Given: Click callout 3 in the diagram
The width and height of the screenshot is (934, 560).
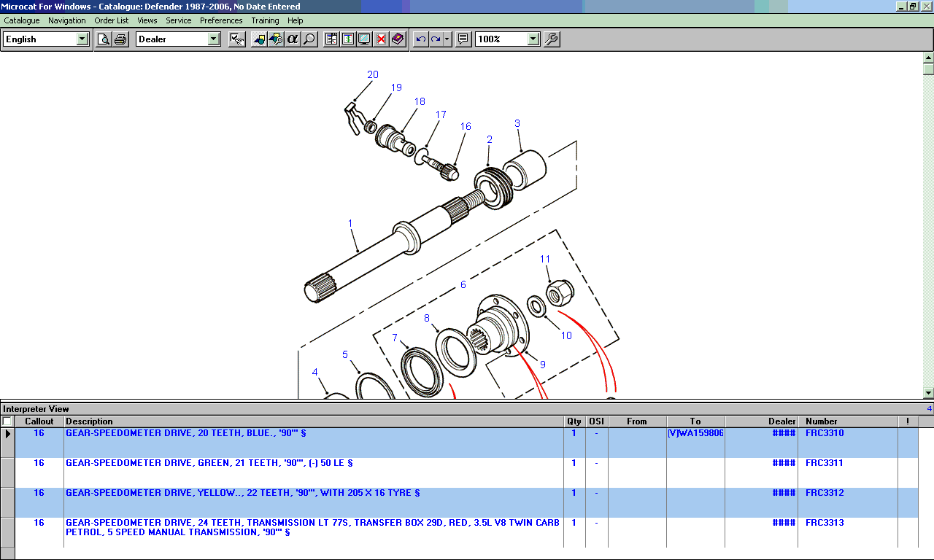Looking at the screenshot, I should tap(517, 123).
